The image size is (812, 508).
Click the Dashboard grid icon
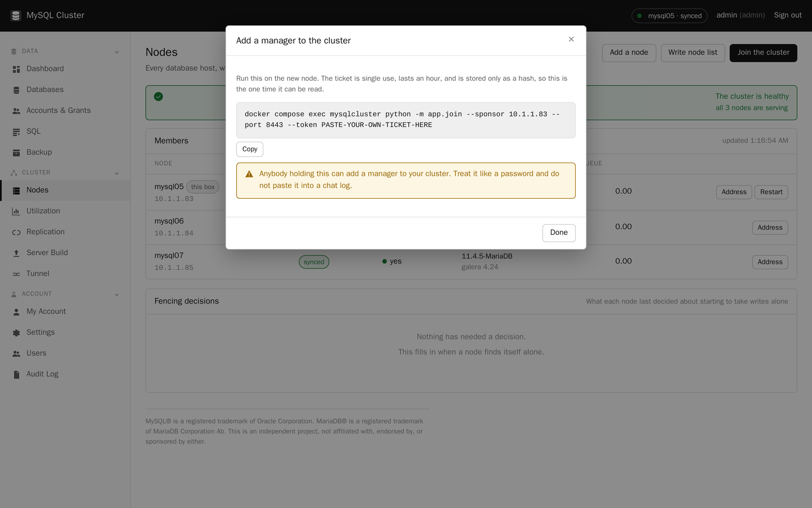click(x=16, y=69)
